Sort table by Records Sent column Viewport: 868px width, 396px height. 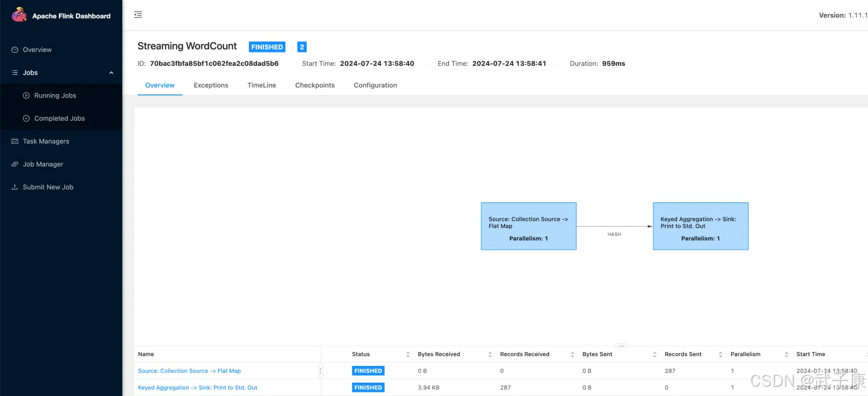[x=720, y=354]
